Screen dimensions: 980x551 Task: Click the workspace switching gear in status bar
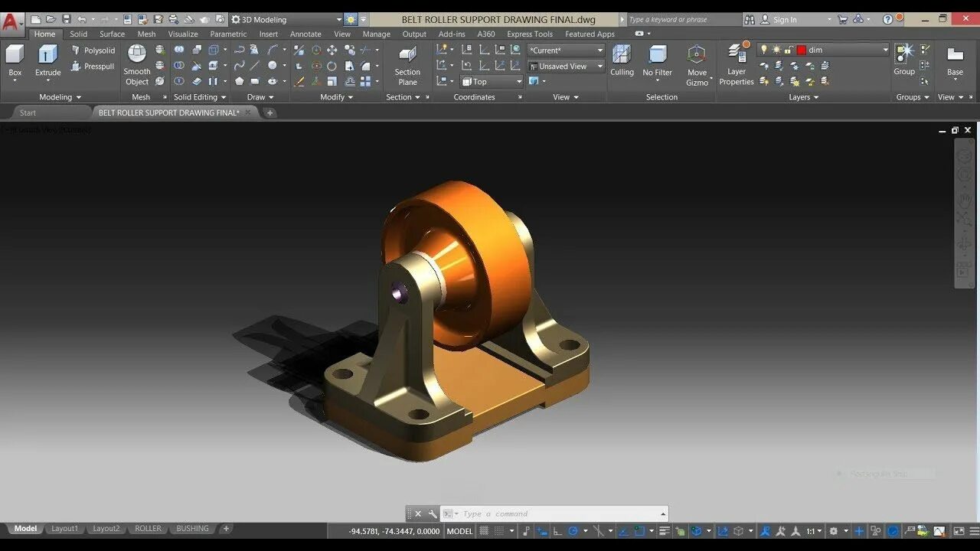click(834, 531)
